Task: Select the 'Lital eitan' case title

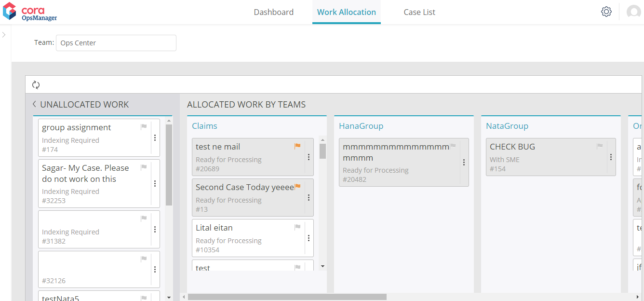Action: (215, 228)
